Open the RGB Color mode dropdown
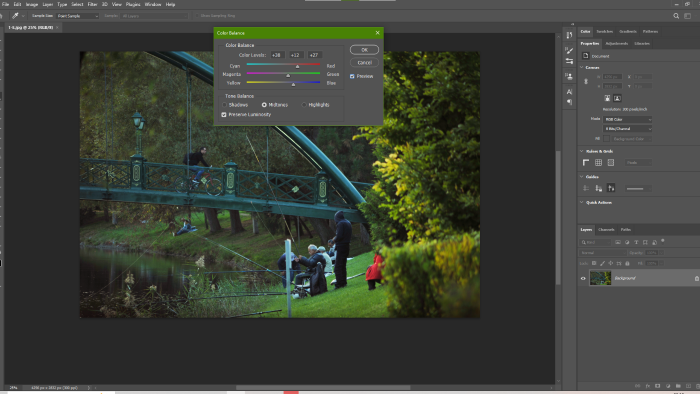Viewport: 700px width, 394px height. pos(627,120)
